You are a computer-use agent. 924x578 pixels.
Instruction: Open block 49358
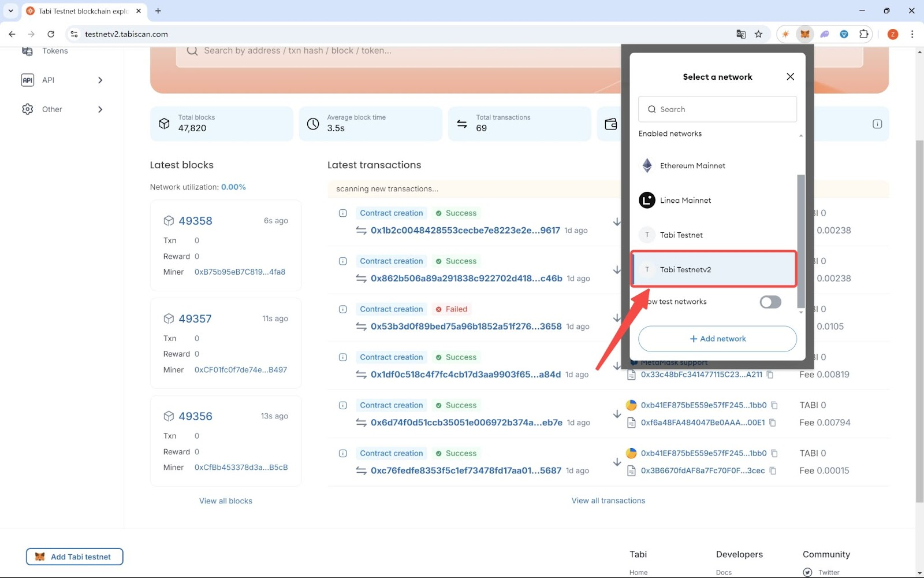pos(195,221)
